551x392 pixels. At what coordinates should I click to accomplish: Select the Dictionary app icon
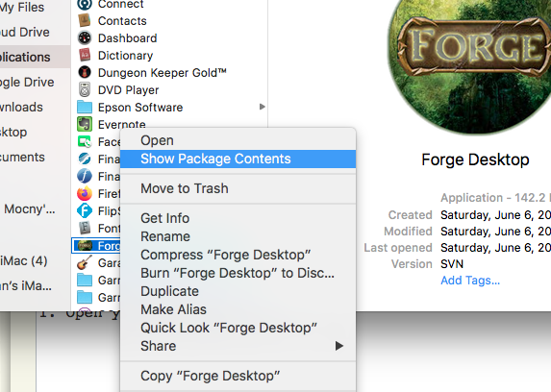click(85, 55)
